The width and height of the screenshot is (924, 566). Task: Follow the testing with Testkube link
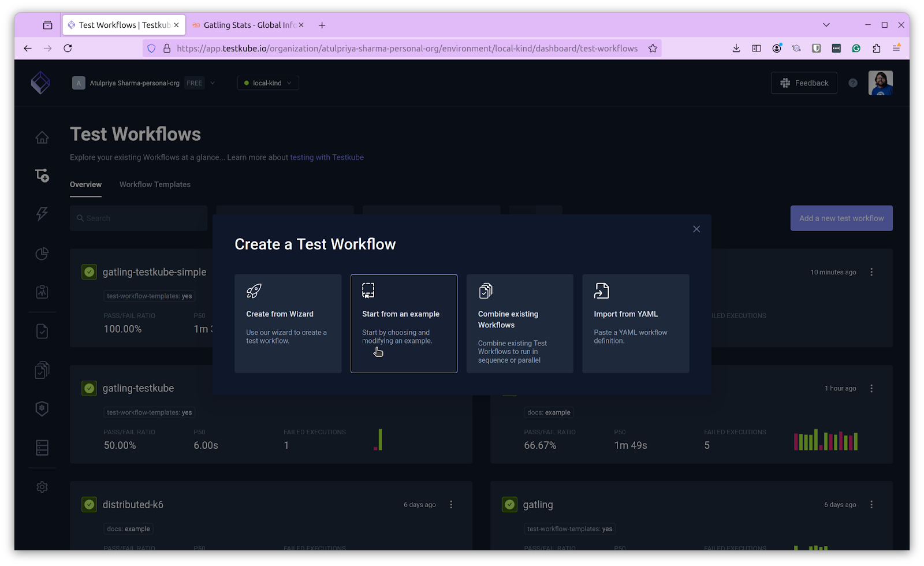pyautogui.click(x=327, y=157)
